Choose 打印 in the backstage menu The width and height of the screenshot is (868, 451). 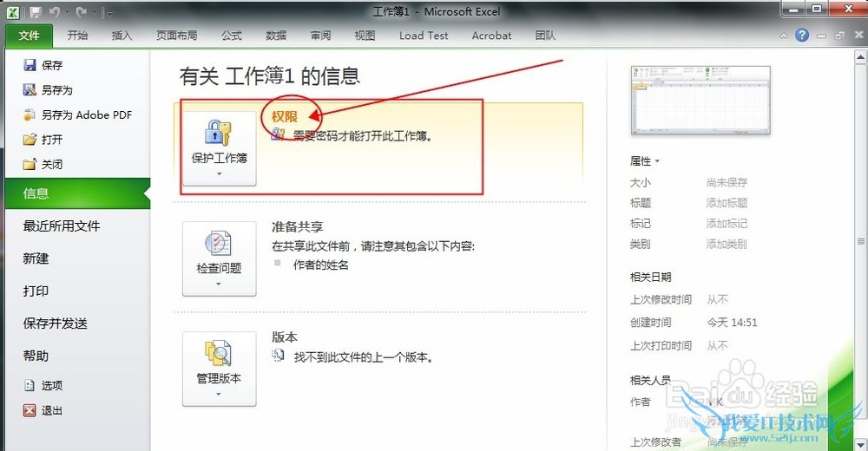click(x=36, y=291)
